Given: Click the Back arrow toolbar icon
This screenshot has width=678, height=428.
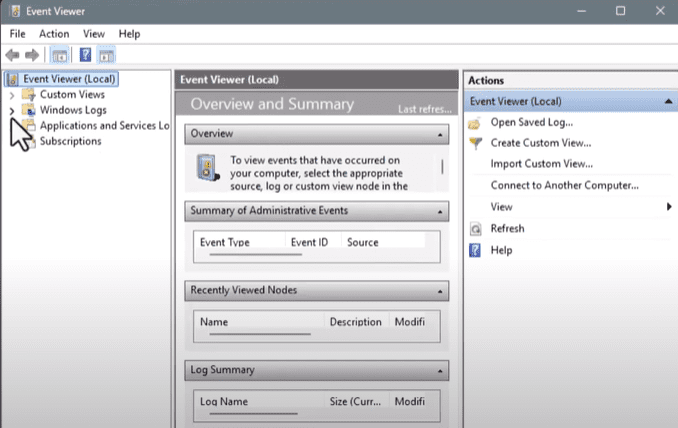Looking at the screenshot, I should pyautogui.click(x=12, y=55).
